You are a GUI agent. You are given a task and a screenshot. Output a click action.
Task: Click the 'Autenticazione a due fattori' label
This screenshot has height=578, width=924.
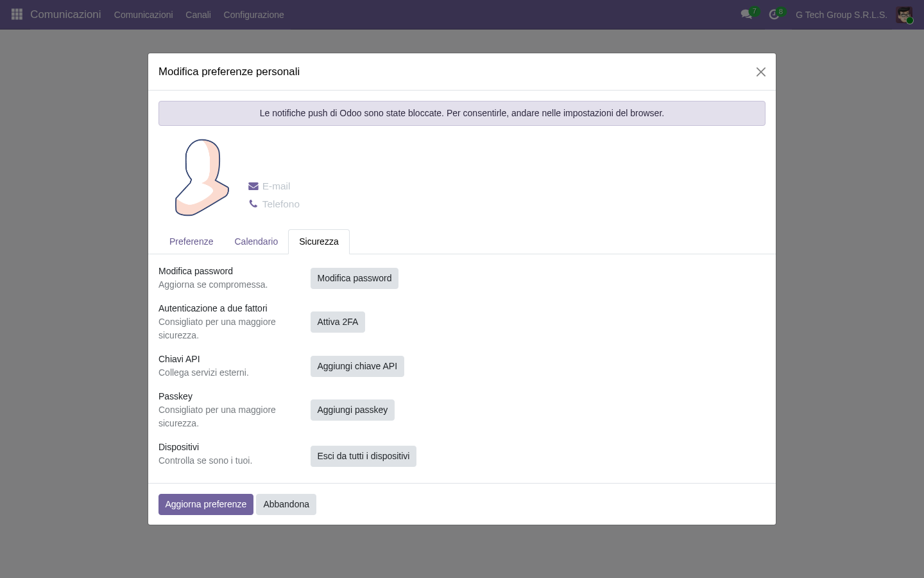[213, 308]
